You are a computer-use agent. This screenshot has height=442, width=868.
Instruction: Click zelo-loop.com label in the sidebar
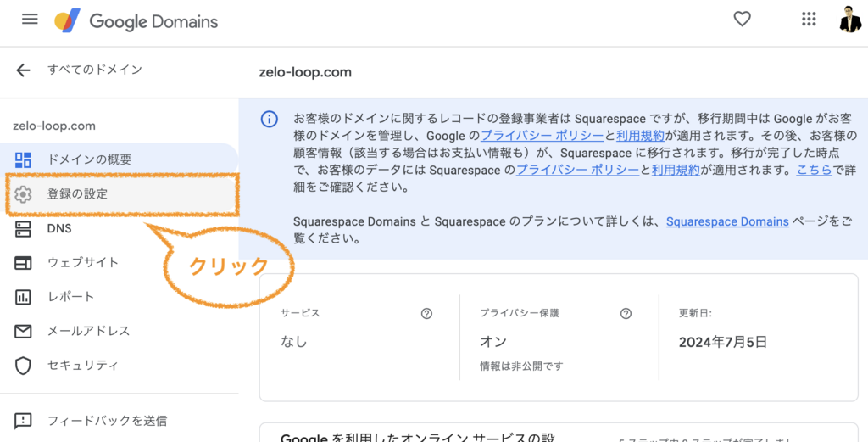point(54,126)
